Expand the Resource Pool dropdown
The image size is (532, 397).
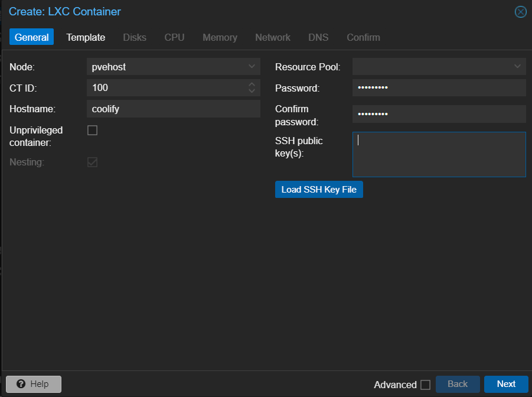tap(518, 66)
